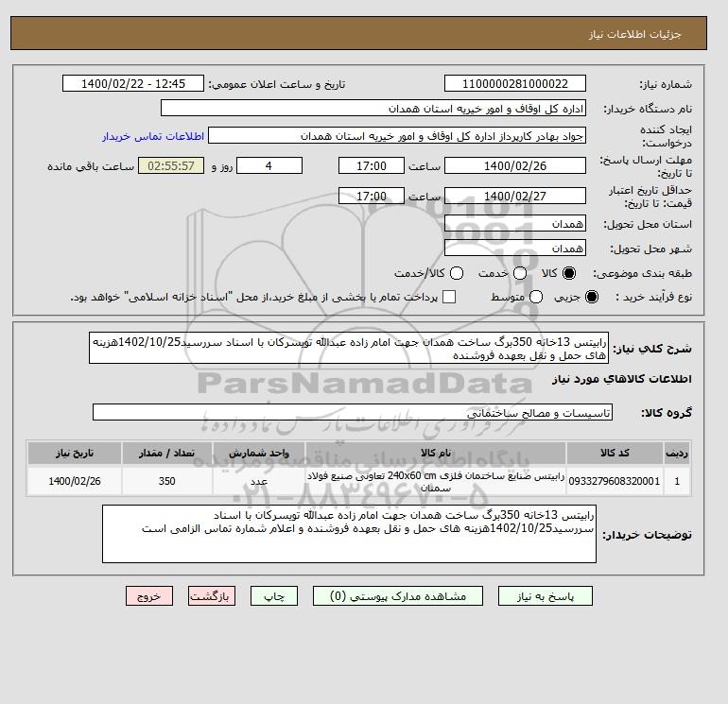Click the توضیحات خریدار text area

pos(349,534)
